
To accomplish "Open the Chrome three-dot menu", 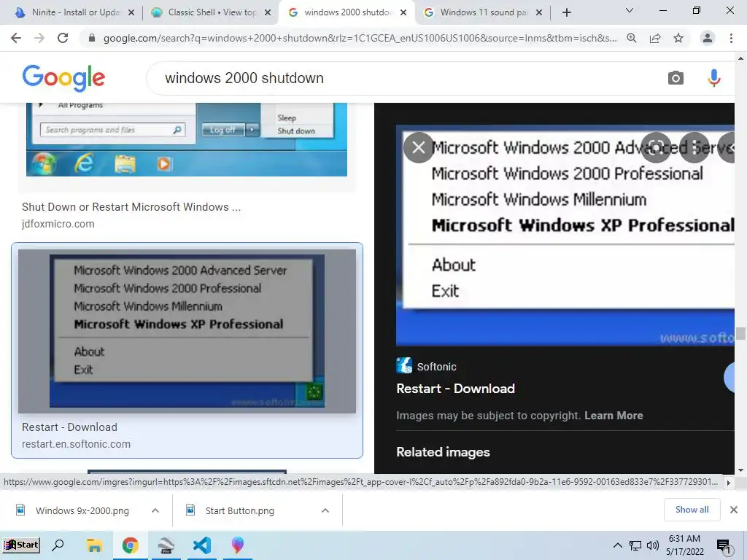I will 731,38.
